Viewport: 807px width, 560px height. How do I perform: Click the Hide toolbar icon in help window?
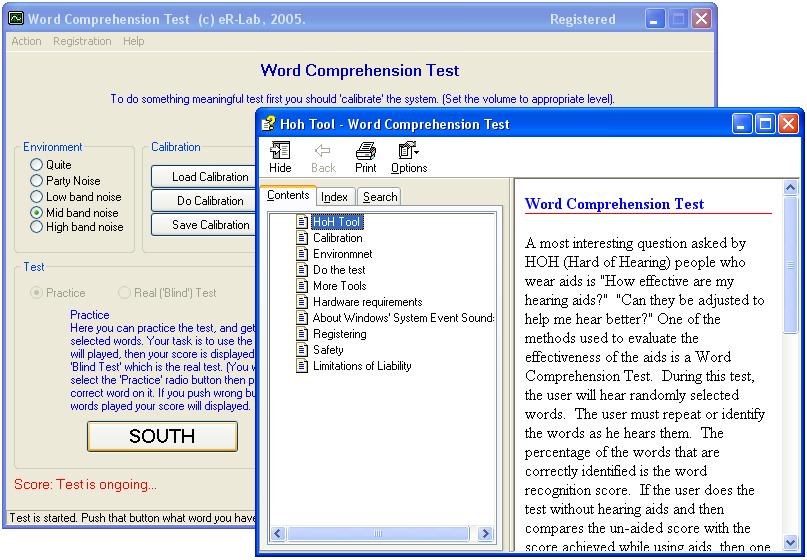tap(280, 158)
